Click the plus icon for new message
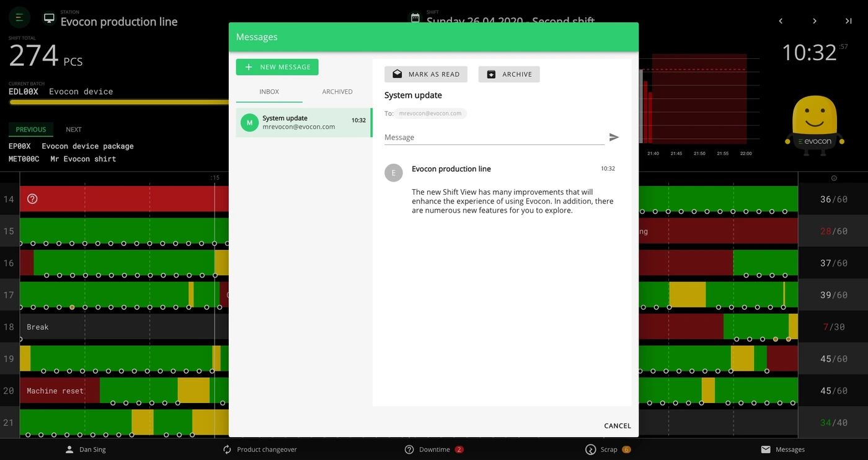This screenshot has height=460, width=868. [x=249, y=67]
